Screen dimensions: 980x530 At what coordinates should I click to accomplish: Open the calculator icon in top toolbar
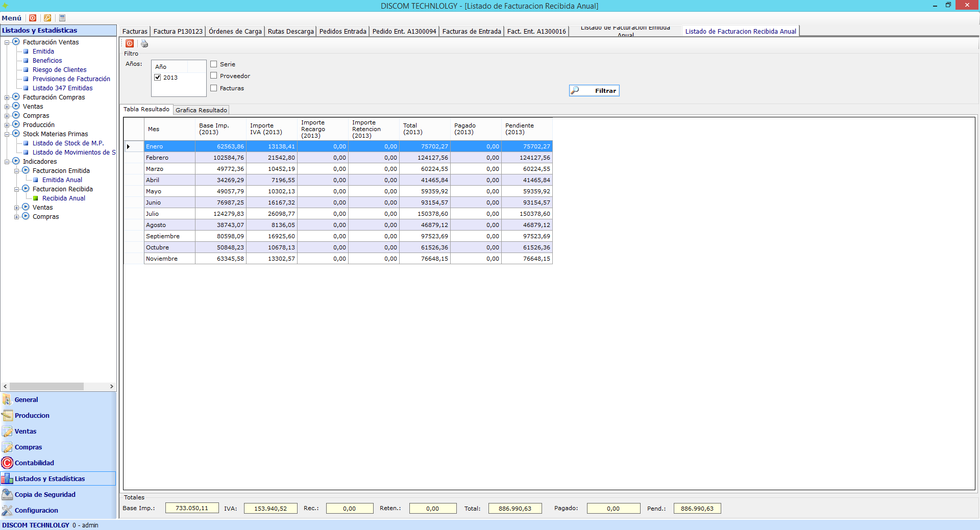click(x=62, y=18)
